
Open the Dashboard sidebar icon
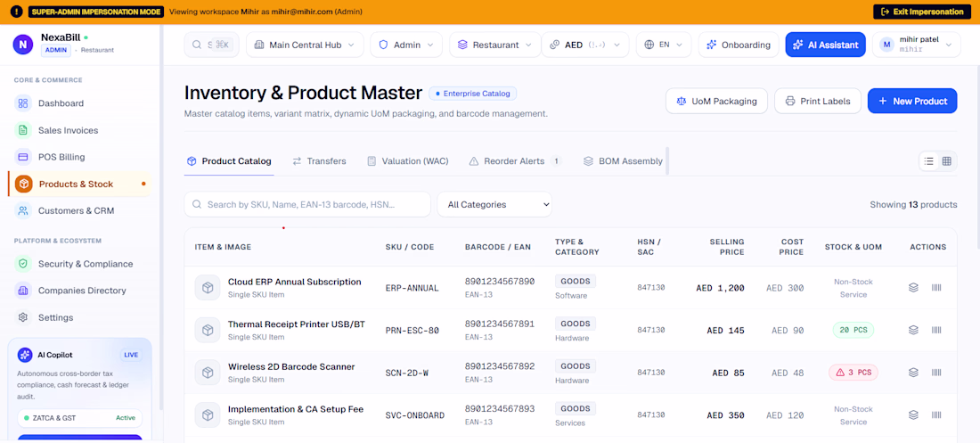pyautogui.click(x=23, y=103)
